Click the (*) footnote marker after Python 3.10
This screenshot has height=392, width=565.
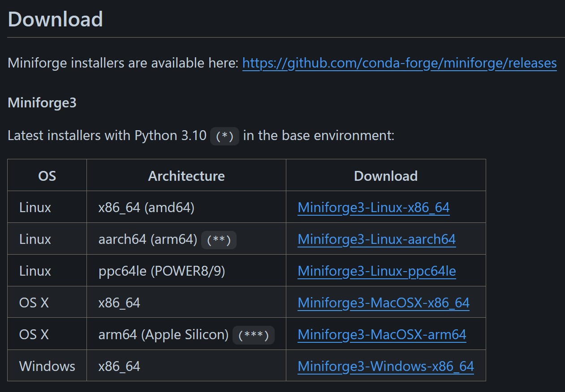coord(224,136)
